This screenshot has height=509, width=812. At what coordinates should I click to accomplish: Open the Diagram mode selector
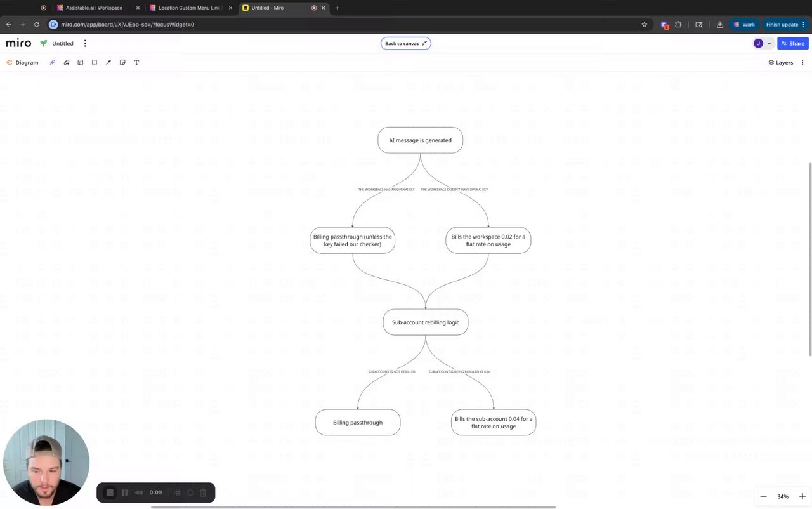tap(22, 62)
